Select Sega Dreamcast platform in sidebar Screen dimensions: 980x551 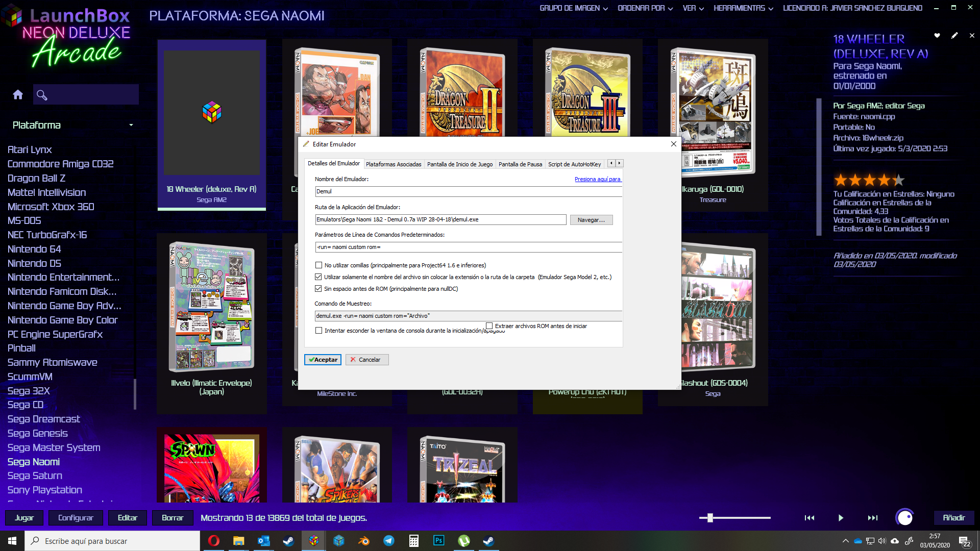[44, 419]
